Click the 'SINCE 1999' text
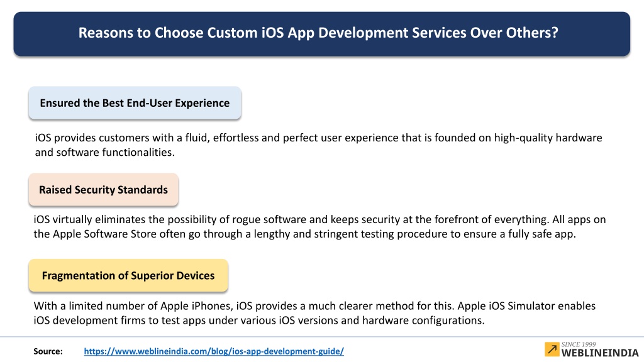 [x=579, y=344]
